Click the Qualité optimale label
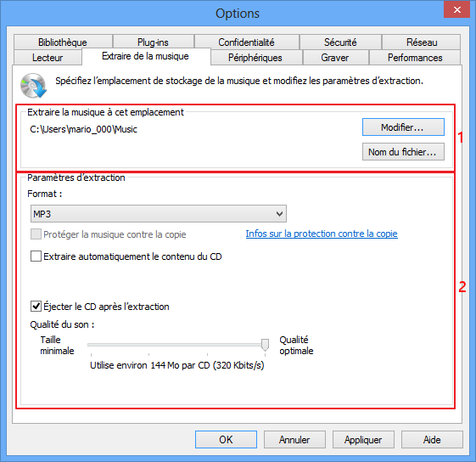The height and width of the screenshot is (462, 476). click(296, 345)
